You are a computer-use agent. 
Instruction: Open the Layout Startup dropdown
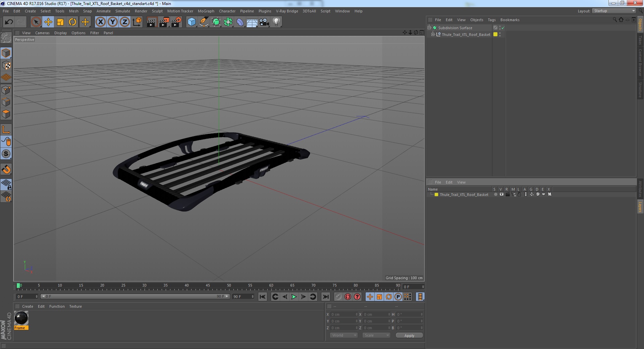[x=614, y=11]
